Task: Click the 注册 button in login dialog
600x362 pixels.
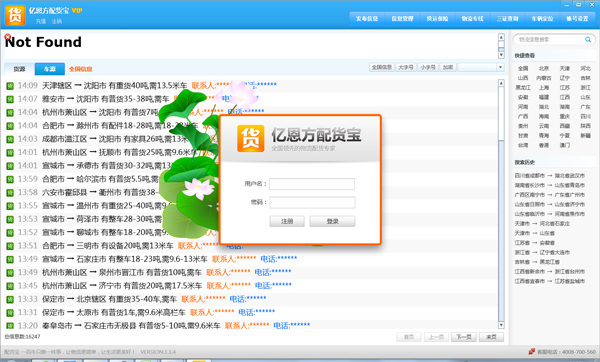Action: [287, 221]
